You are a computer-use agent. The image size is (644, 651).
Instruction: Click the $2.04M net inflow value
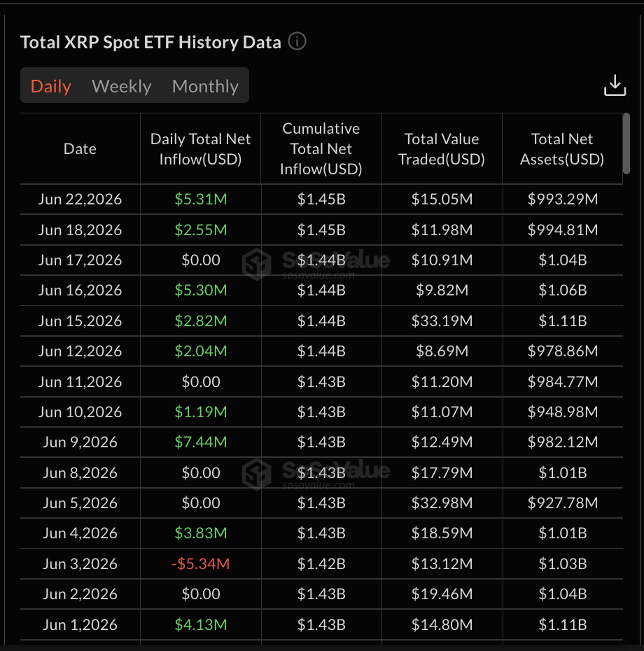(200, 351)
